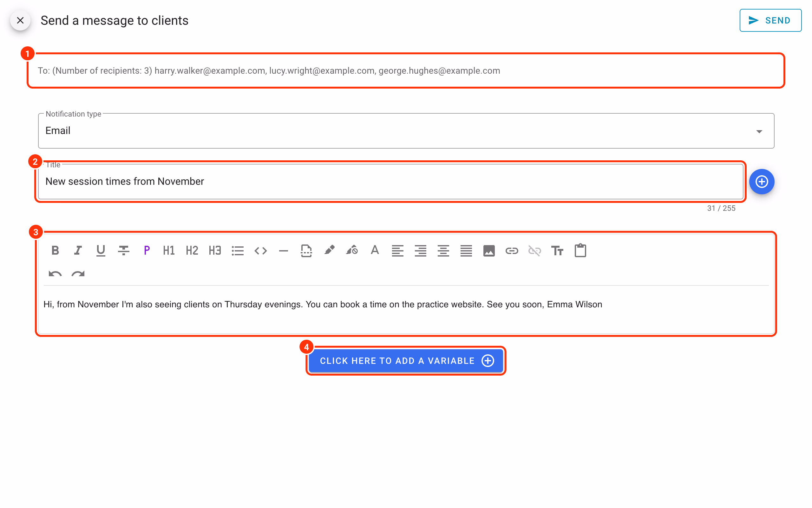Viewport: 812px width, 508px height.
Task: Undo the last edit
Action: coord(56,273)
